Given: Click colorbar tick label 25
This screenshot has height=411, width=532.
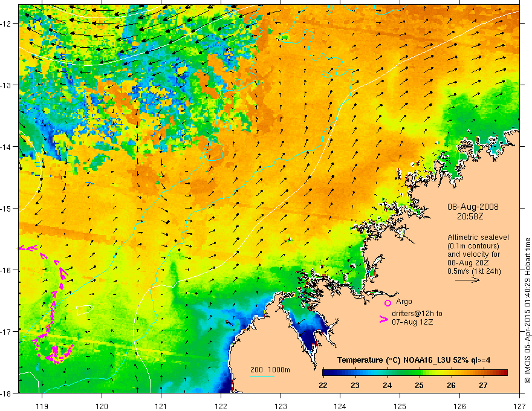Looking at the screenshot, I should [x=419, y=385].
